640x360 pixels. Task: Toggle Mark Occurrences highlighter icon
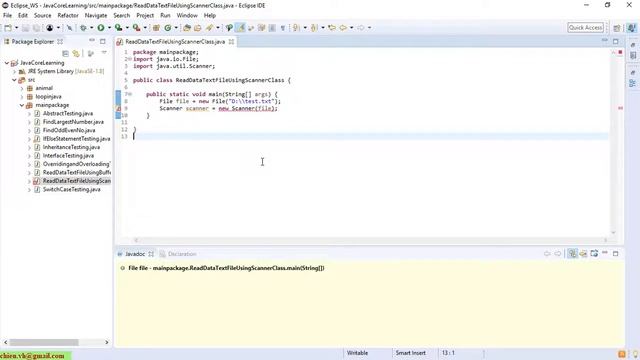pyautogui.click(x=241, y=28)
